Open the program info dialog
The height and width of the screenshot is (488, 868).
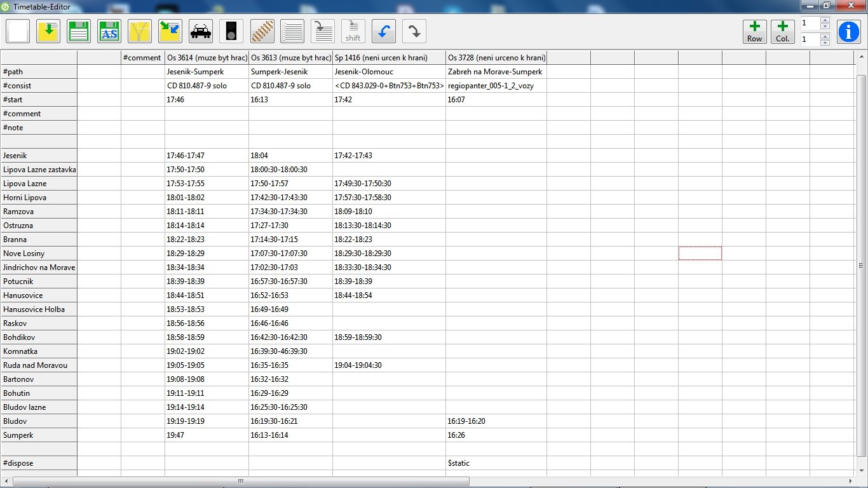849,30
